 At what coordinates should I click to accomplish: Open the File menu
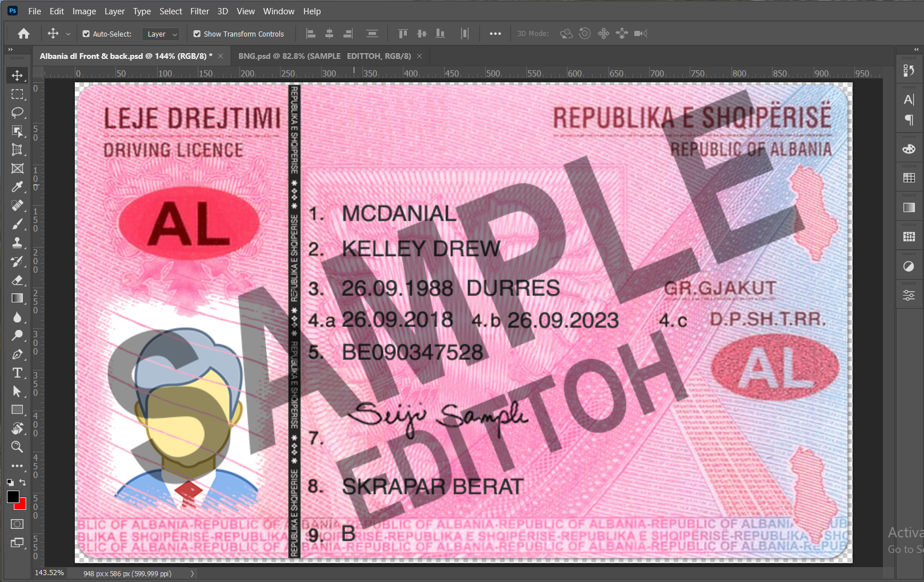pyautogui.click(x=34, y=11)
